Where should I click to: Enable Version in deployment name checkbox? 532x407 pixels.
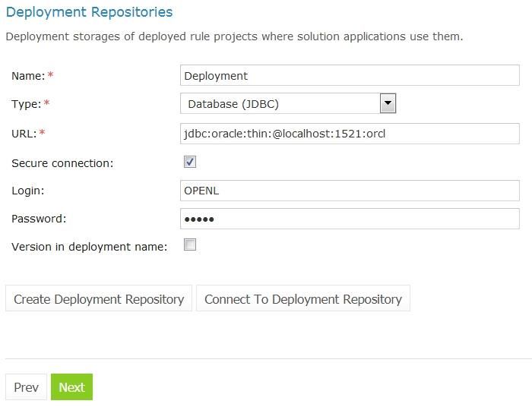pyautogui.click(x=190, y=245)
